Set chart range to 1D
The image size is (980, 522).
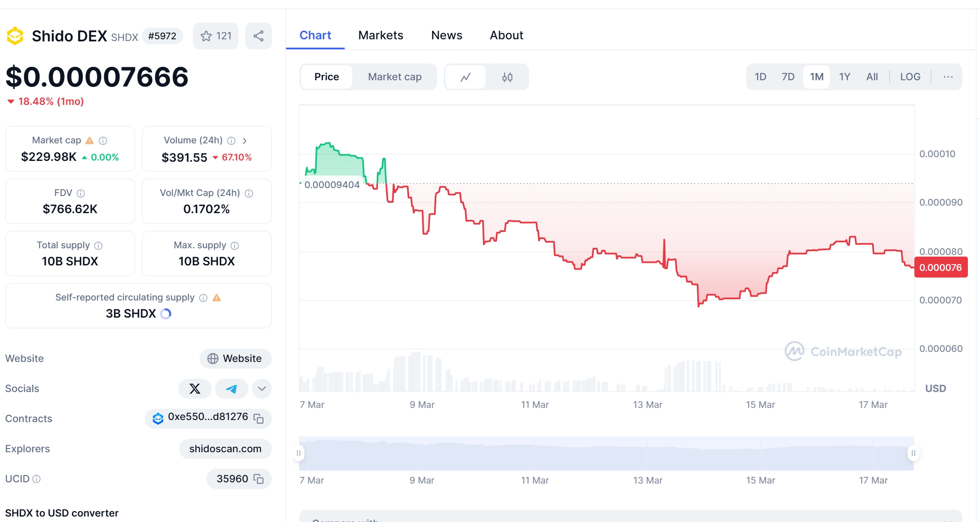pyautogui.click(x=760, y=77)
